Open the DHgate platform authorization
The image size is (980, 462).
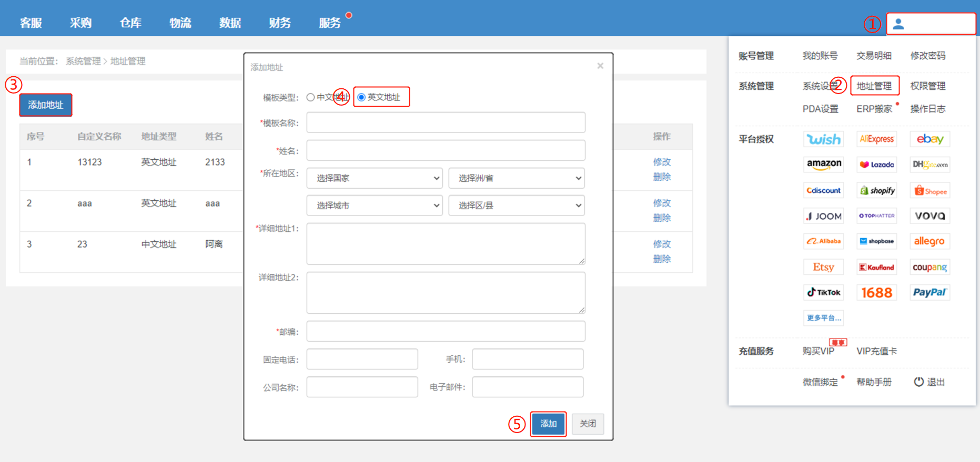point(930,165)
